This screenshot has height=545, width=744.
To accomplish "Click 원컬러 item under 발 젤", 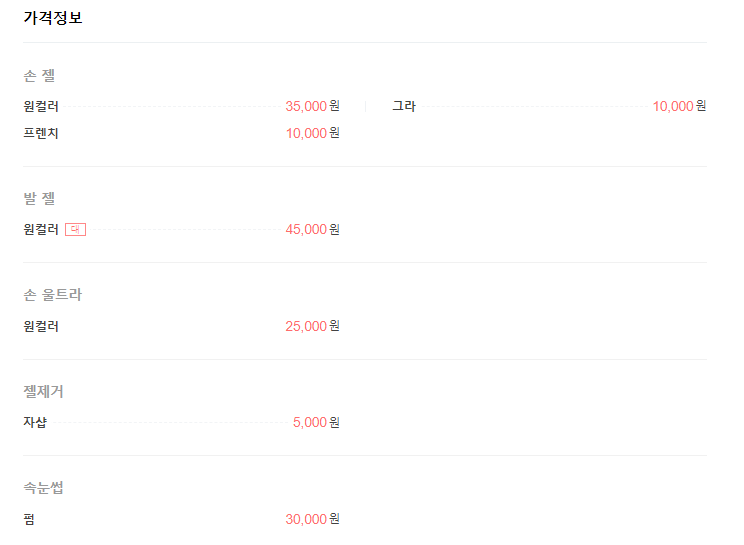I will point(41,230).
